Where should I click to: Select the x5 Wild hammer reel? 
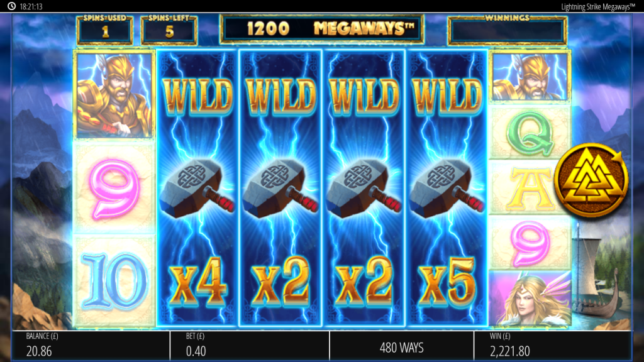pos(447,189)
